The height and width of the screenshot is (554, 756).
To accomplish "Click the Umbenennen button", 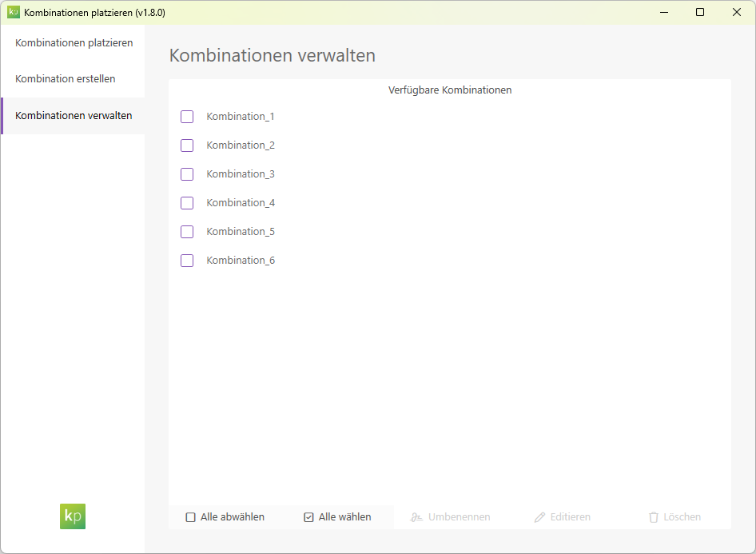I will point(450,516).
